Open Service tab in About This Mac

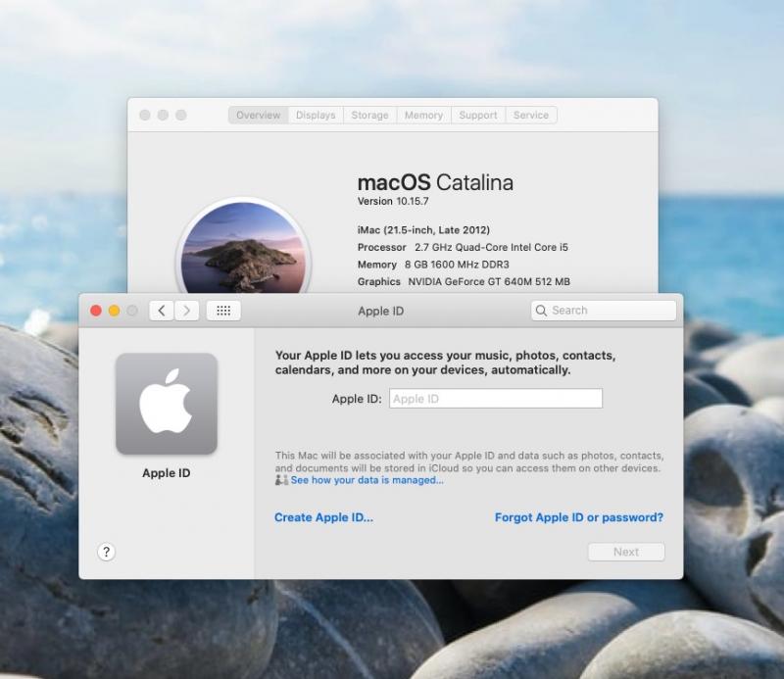click(531, 115)
